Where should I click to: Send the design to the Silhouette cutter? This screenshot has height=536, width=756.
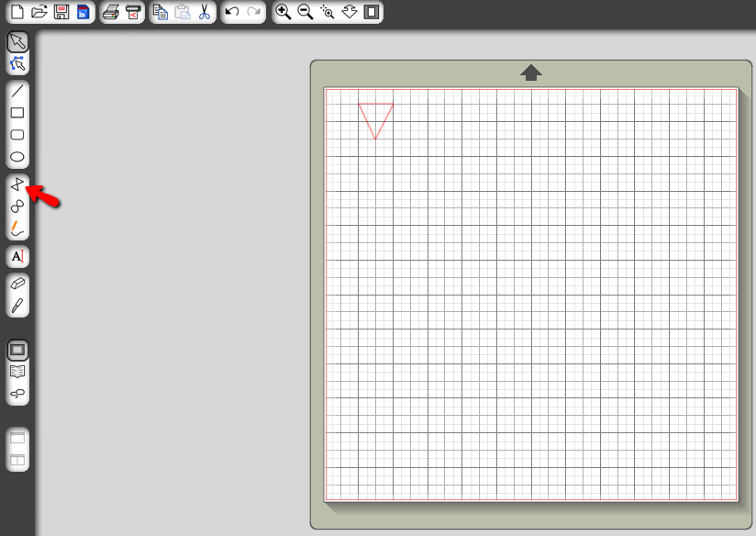pyautogui.click(x=133, y=12)
